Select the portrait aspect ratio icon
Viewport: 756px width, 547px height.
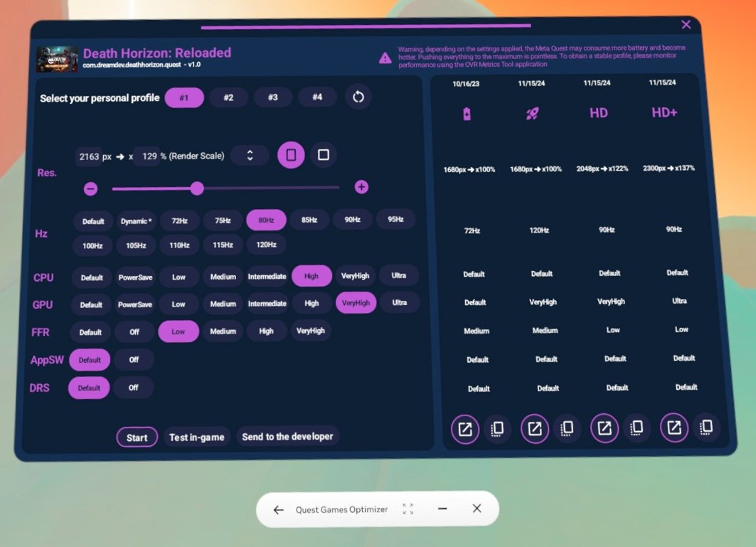(291, 155)
